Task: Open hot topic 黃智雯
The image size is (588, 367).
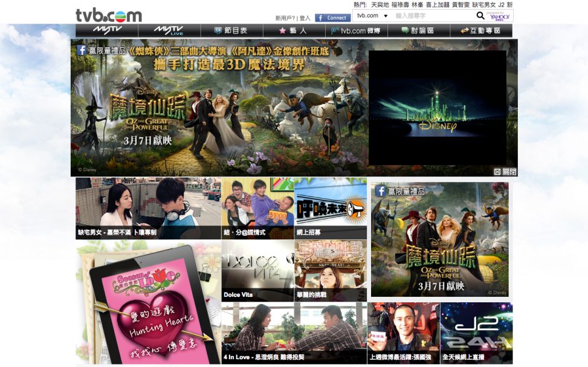Action: click(460, 5)
